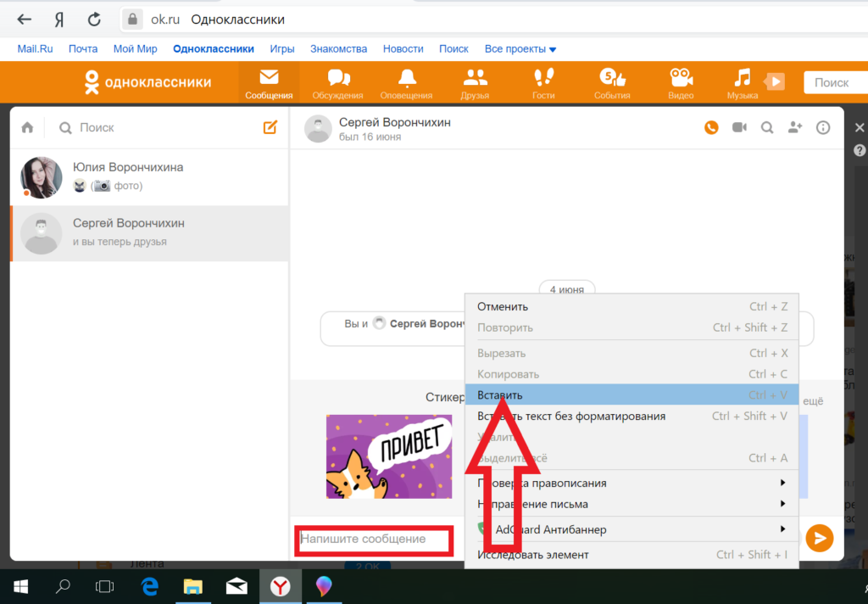Open Друзья in the orange toolbar
868x604 pixels.
pos(475,83)
